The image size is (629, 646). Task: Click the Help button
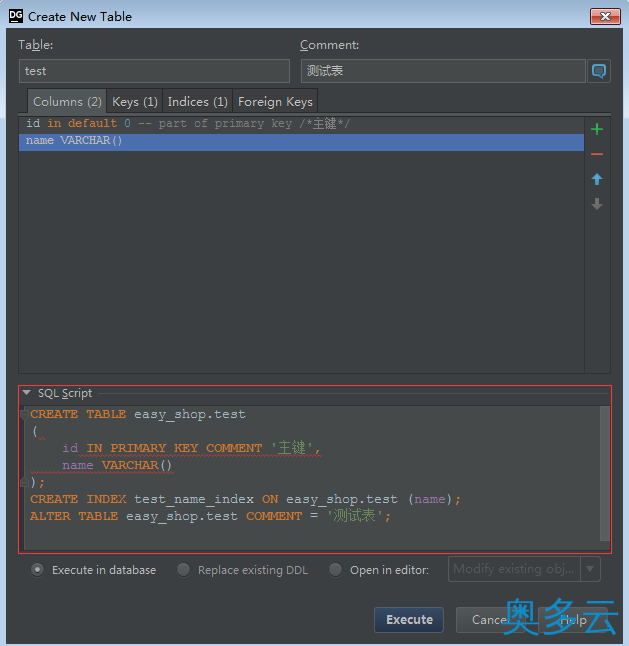coord(573,620)
